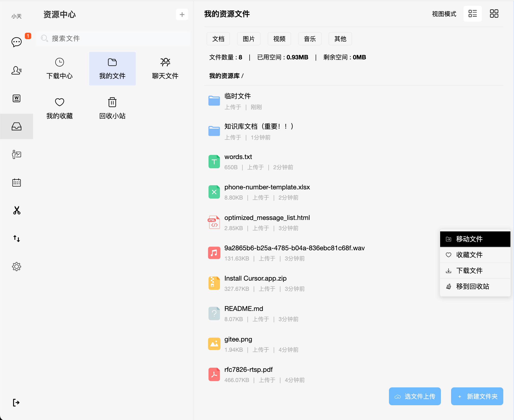This screenshot has height=420, width=514.
Task: Select the resource center inbox sidebar icon
Action: (17, 126)
